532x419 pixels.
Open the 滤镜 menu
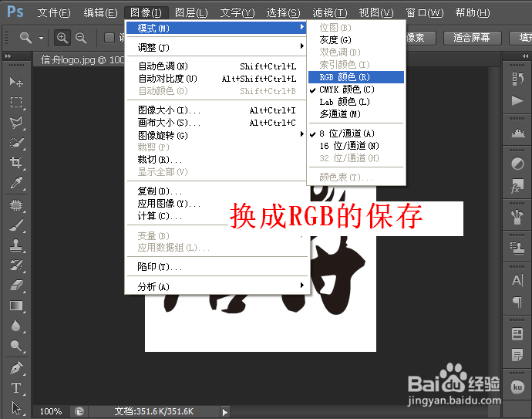point(330,12)
